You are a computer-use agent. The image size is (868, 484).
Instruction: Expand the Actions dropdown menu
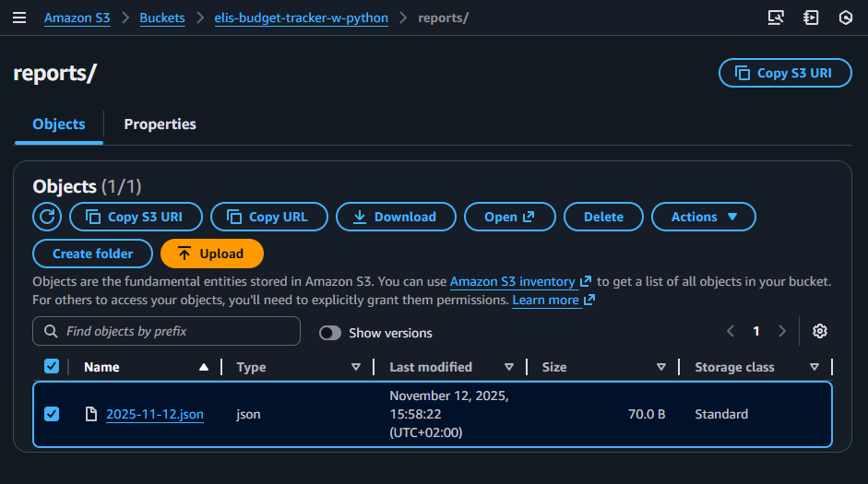click(703, 217)
